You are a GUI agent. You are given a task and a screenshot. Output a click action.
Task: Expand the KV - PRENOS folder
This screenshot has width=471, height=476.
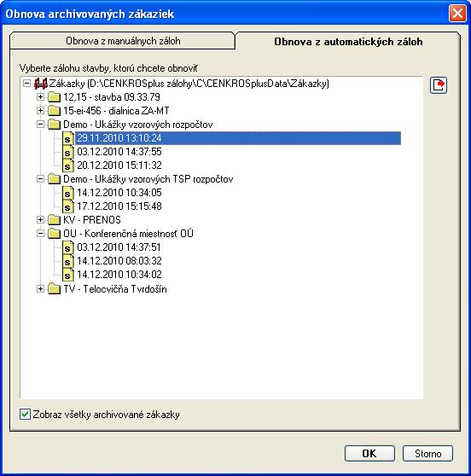[40, 219]
